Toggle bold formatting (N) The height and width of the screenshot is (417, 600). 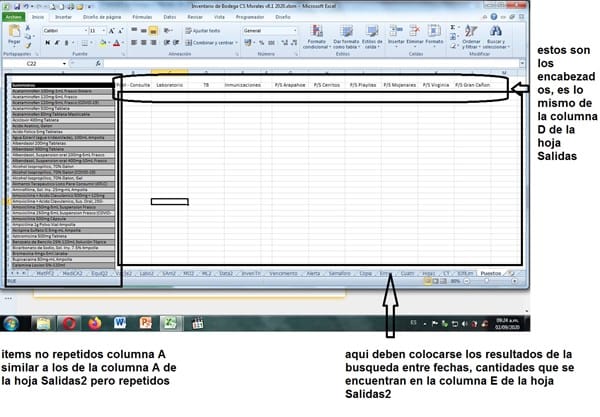(x=48, y=43)
